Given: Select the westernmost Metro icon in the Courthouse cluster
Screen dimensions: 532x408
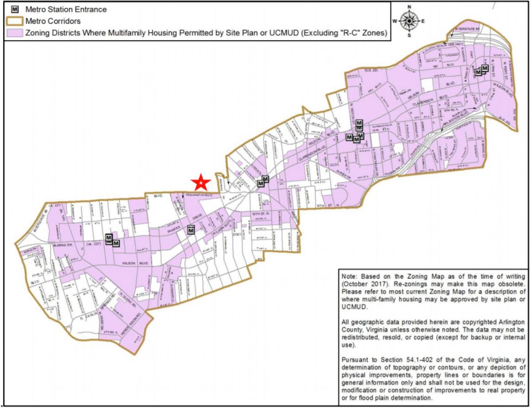Looking at the screenshot, I should (349, 138).
